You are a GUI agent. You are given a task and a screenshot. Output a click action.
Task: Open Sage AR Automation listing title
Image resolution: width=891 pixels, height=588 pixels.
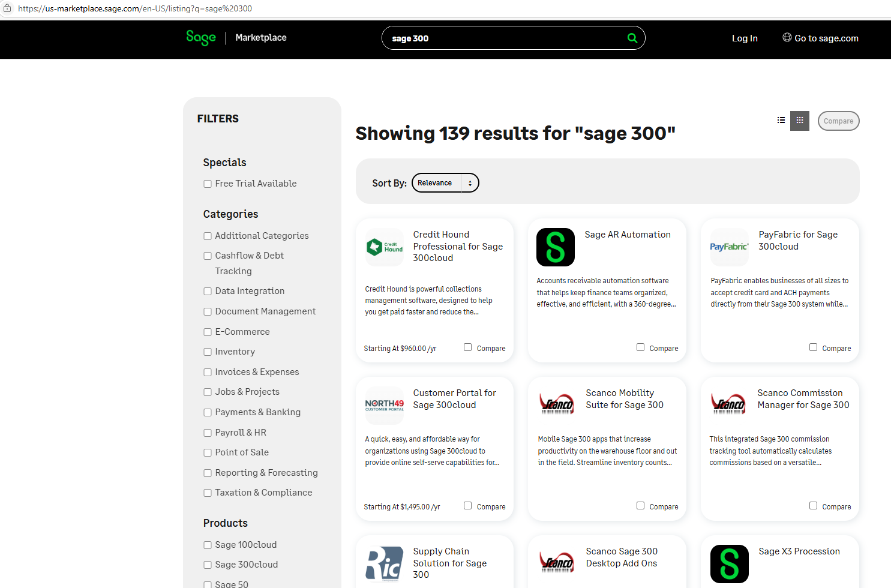(628, 235)
